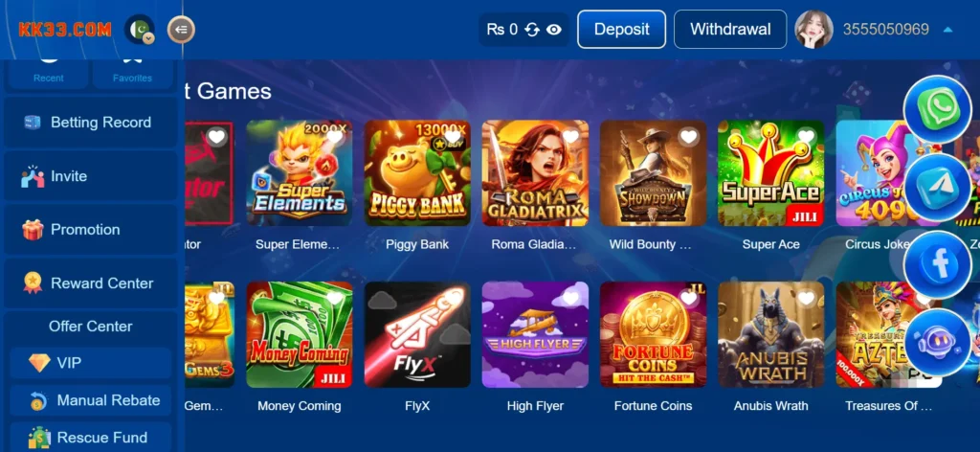Viewport: 980px width, 452px height.
Task: Open Telegram channel floating icon
Action: [x=937, y=188]
